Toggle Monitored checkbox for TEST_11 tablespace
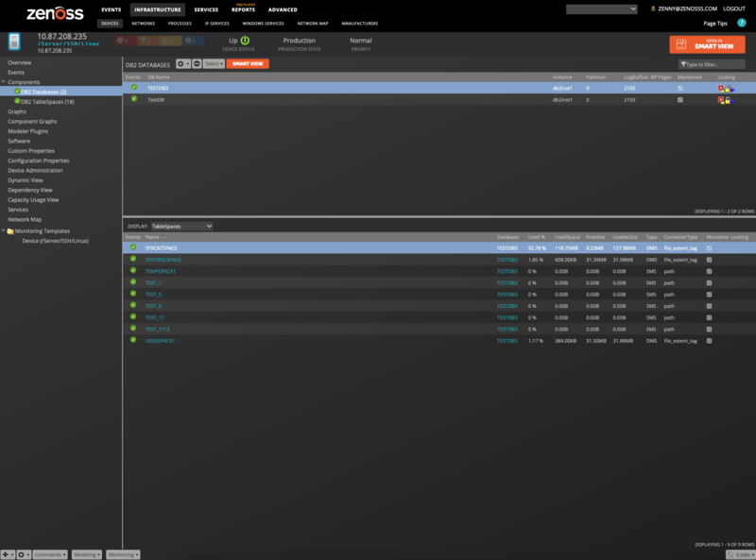The width and height of the screenshot is (756, 560). (710, 317)
